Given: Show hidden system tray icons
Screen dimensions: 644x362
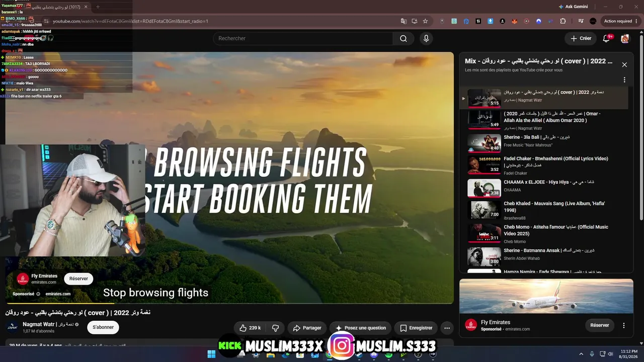Looking at the screenshot, I should pyautogui.click(x=581, y=354).
